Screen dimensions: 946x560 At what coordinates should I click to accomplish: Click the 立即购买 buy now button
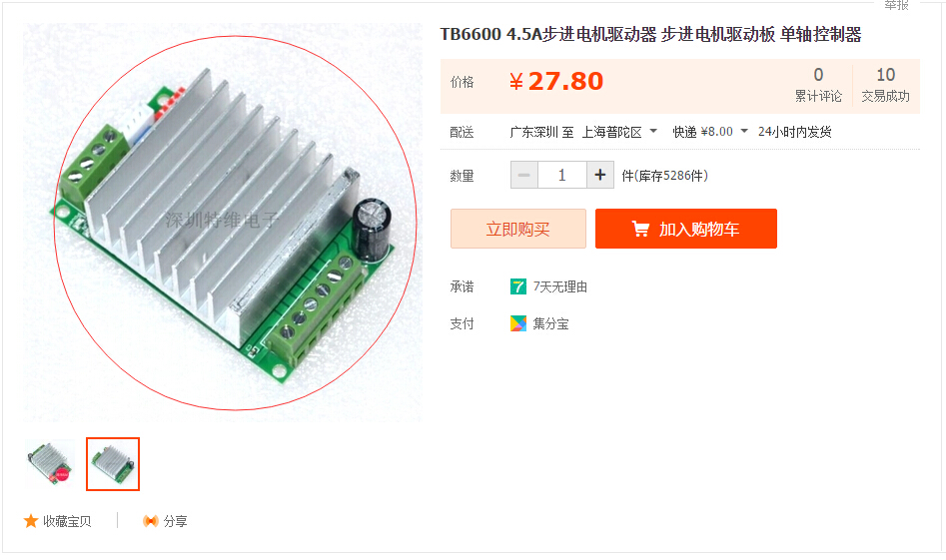518,229
